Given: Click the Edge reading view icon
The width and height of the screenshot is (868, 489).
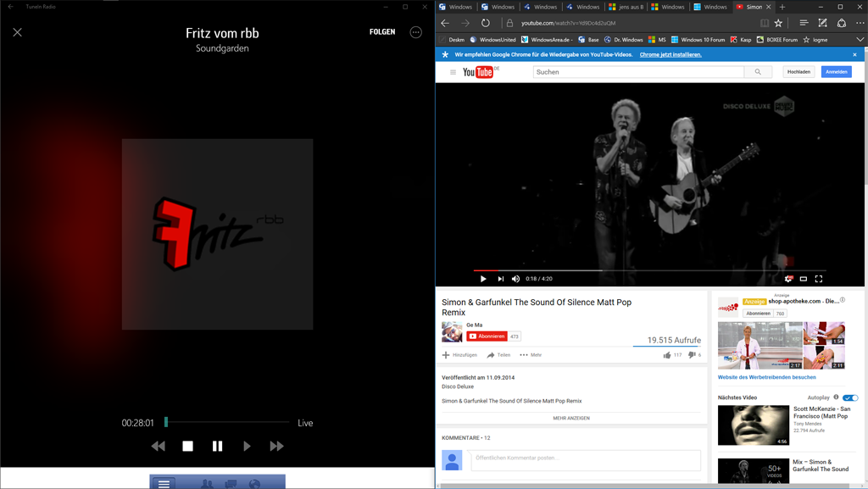Looking at the screenshot, I should click(765, 23).
